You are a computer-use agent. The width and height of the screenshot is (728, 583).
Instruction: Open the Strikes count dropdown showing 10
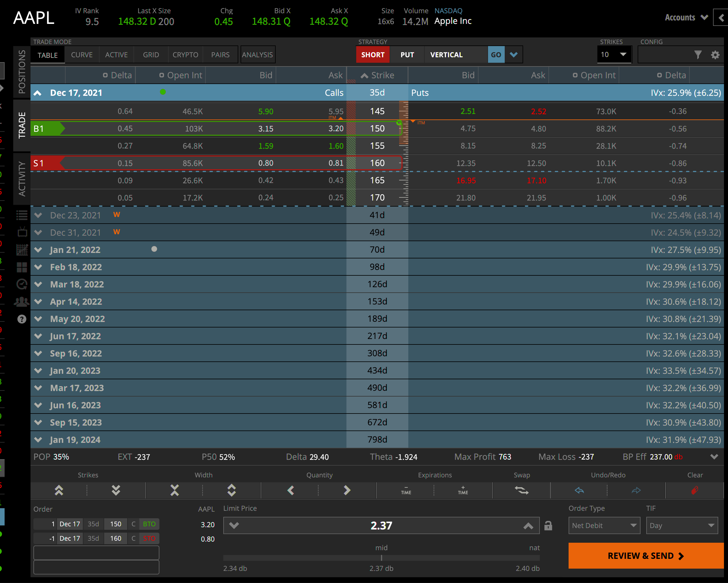[614, 55]
